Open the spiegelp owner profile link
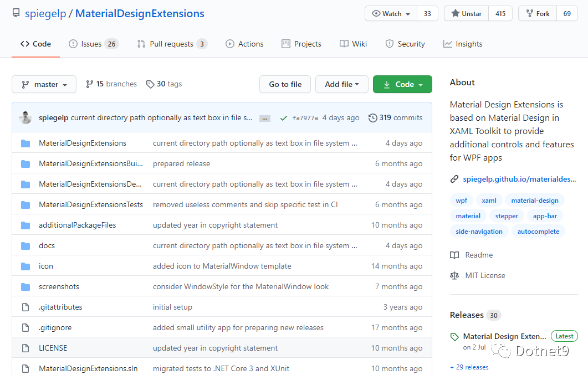The image size is (588, 375). (x=45, y=13)
